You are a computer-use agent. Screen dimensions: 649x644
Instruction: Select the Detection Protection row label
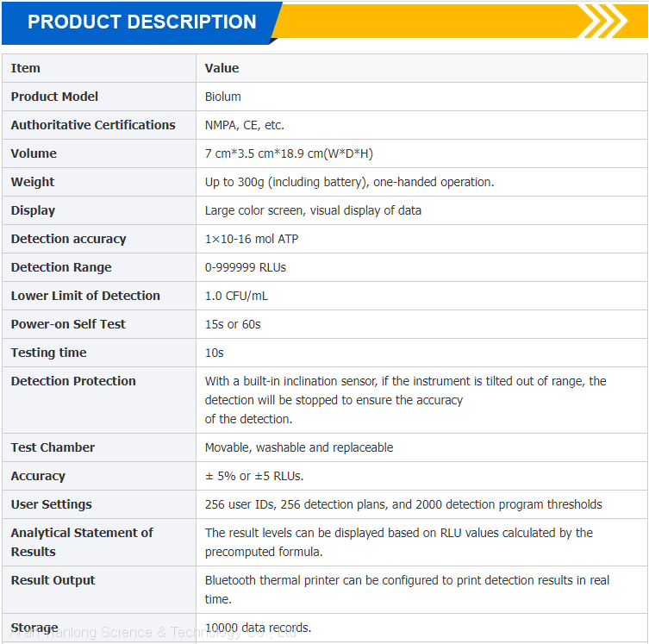pos(73,381)
